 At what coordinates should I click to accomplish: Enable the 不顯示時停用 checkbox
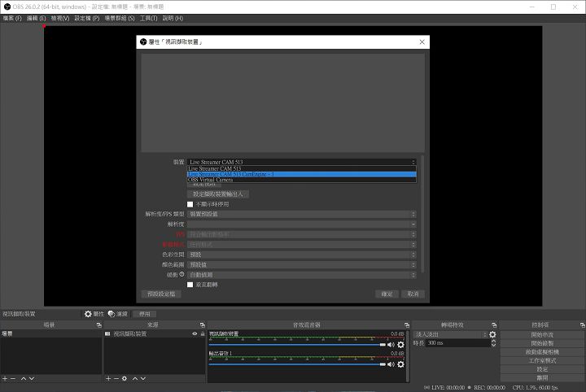pos(190,204)
